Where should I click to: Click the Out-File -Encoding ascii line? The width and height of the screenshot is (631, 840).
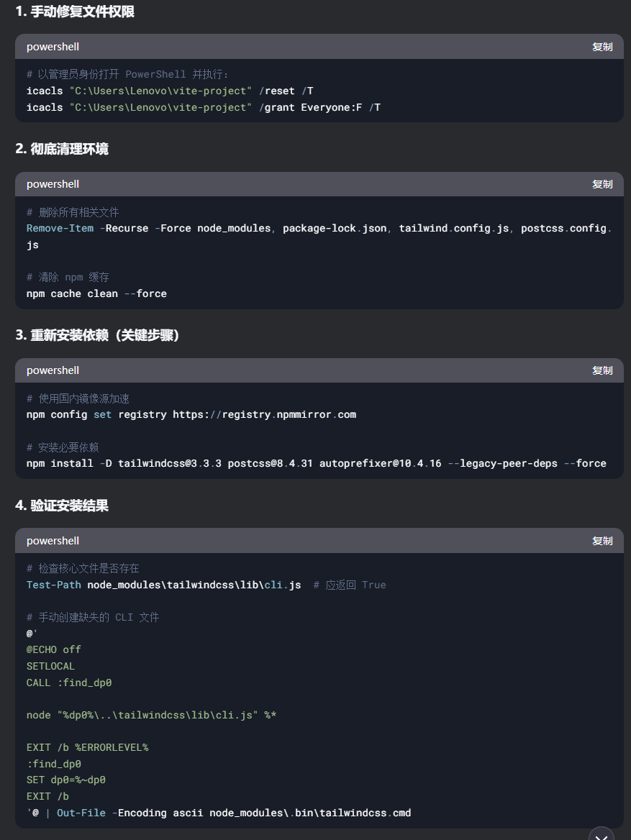click(x=219, y=813)
